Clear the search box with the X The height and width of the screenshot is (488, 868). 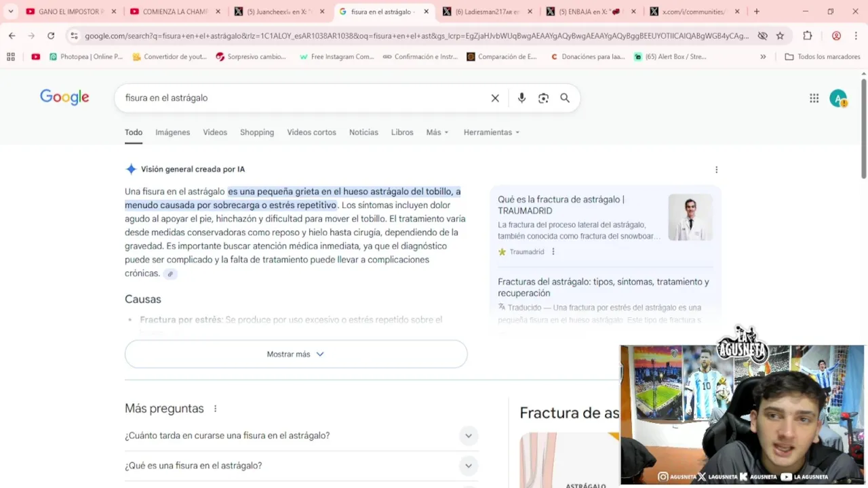(x=495, y=98)
